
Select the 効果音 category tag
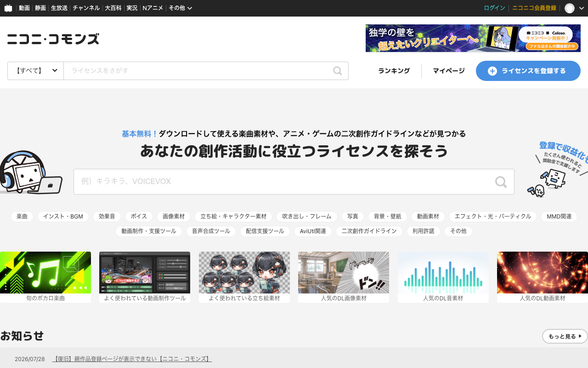click(107, 217)
